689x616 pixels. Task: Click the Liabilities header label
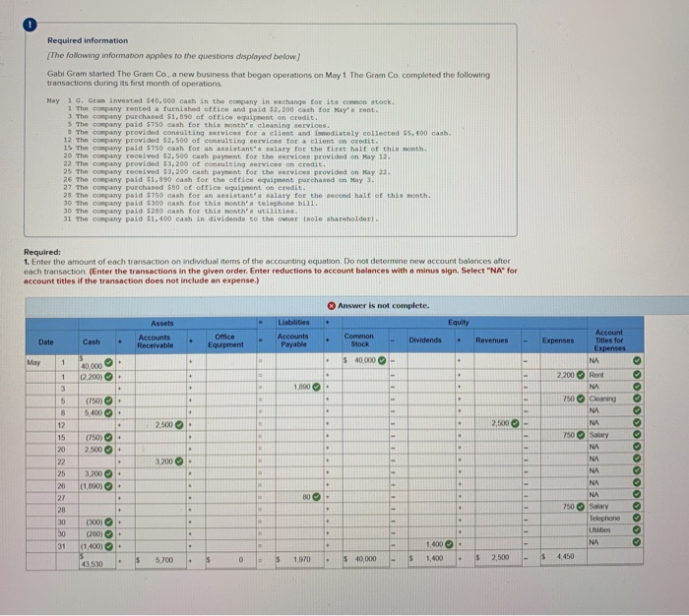click(293, 322)
